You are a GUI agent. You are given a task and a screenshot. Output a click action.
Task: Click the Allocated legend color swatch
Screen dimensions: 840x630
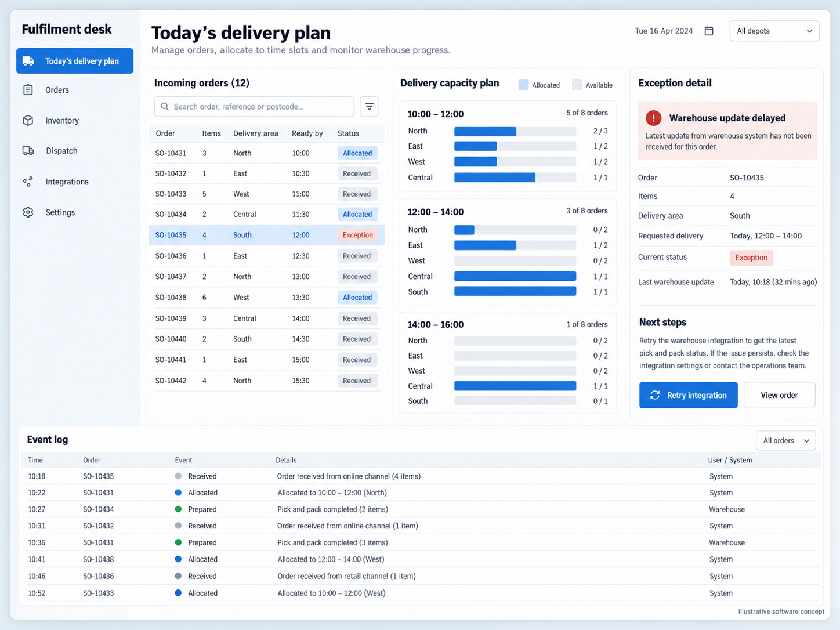pos(523,85)
